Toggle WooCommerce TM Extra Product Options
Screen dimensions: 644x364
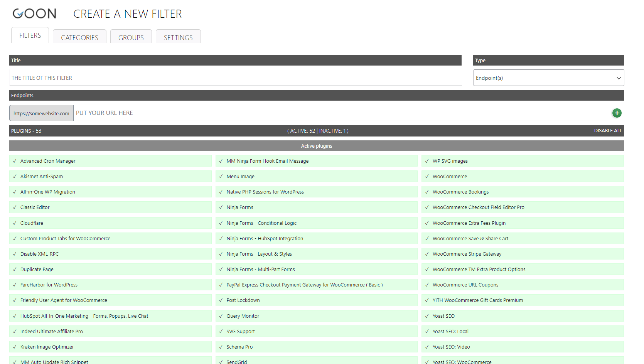[523, 270]
